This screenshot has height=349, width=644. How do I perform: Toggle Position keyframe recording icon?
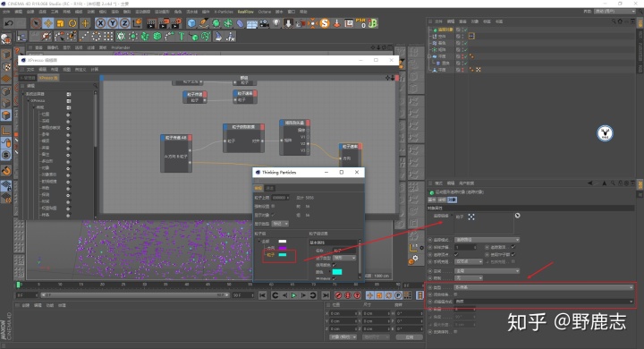pos(369,295)
